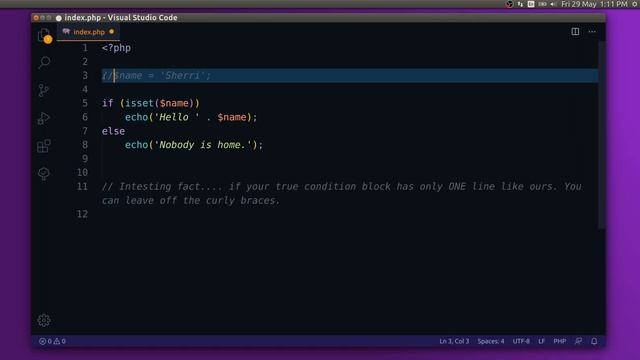Click the 'Hello ' string on line 6
The height and width of the screenshot is (360, 640).
pyautogui.click(x=177, y=117)
